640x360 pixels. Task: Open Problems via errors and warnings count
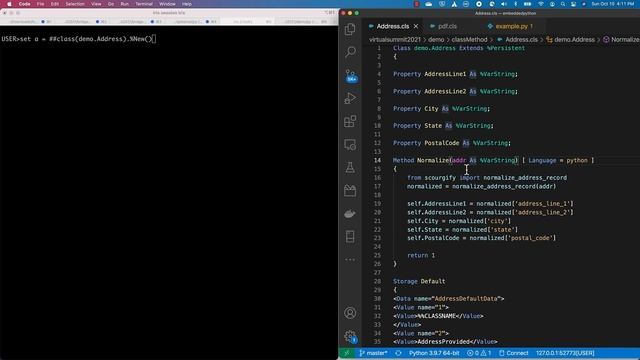tap(479, 353)
